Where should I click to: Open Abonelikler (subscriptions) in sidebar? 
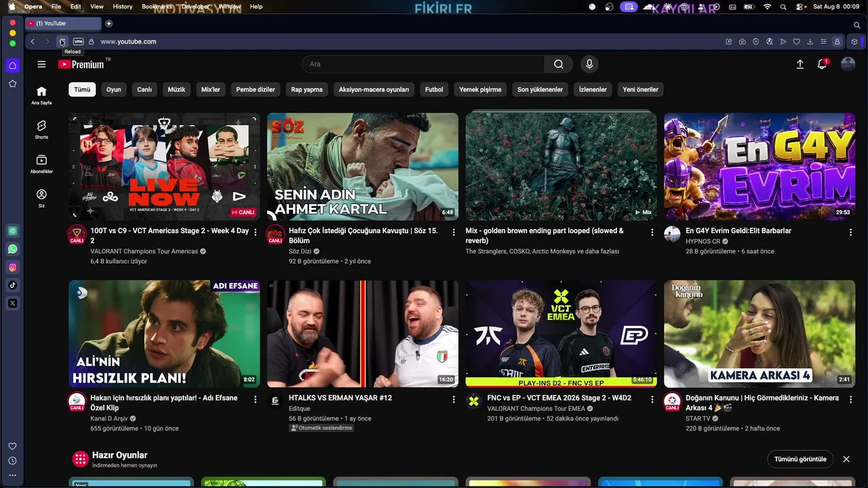pyautogui.click(x=41, y=164)
